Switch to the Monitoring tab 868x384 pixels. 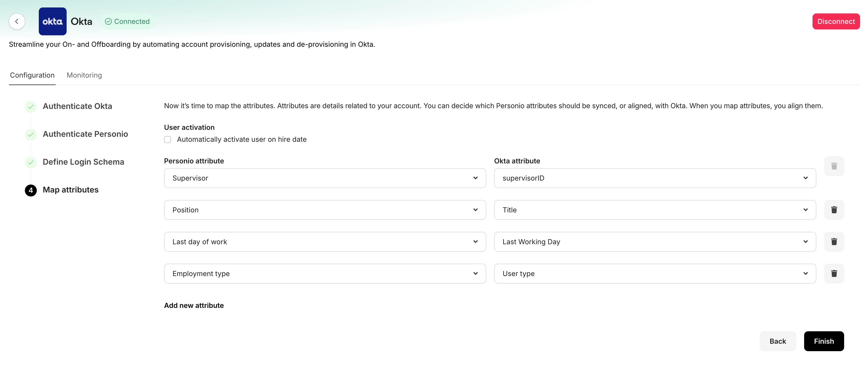pos(84,75)
